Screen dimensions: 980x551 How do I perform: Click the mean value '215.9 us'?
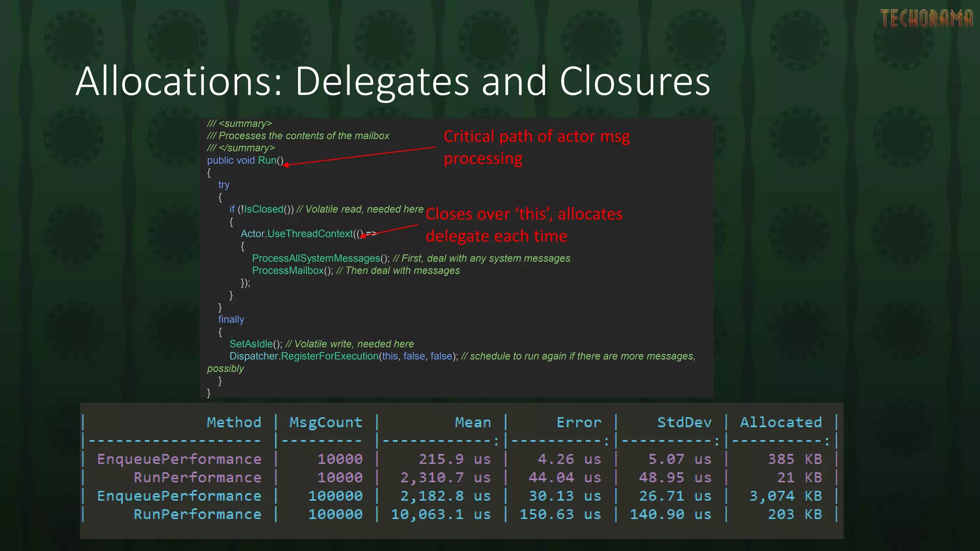pyautogui.click(x=455, y=460)
